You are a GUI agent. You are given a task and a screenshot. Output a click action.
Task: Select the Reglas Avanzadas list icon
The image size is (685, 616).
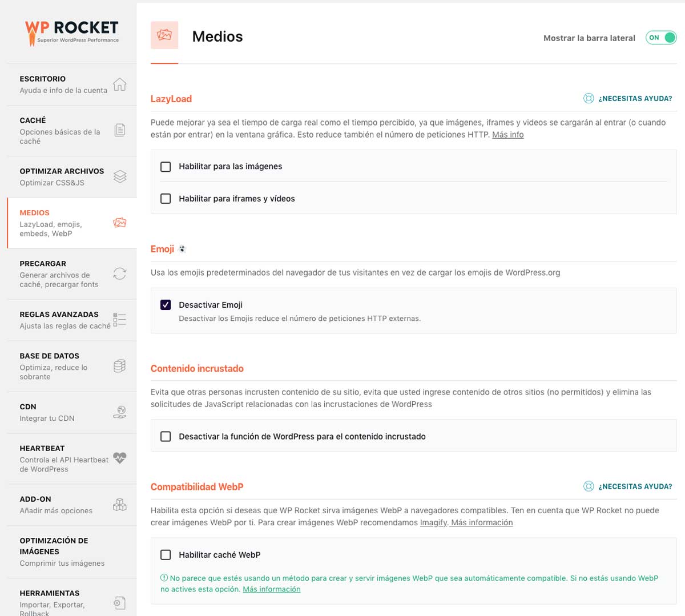click(x=120, y=319)
